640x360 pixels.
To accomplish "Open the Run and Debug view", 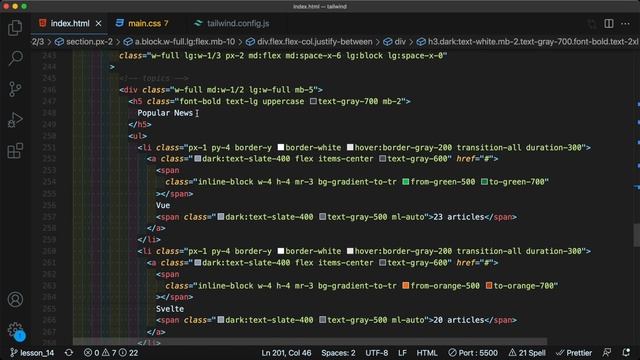I will click(15, 120).
